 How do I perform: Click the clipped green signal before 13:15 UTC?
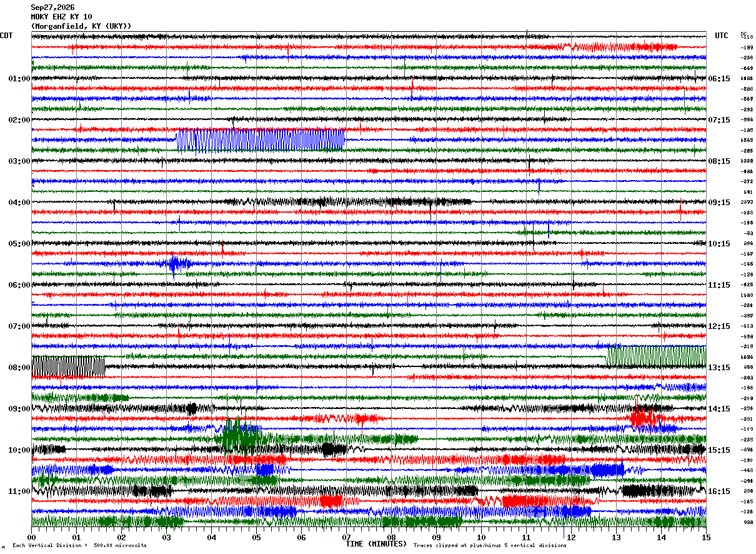[656, 356]
